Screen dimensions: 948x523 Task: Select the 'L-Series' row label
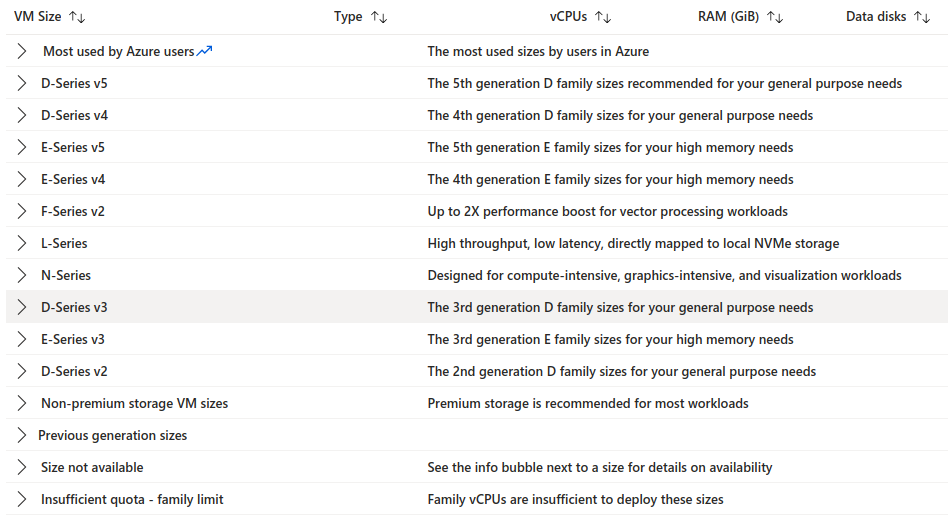point(64,244)
